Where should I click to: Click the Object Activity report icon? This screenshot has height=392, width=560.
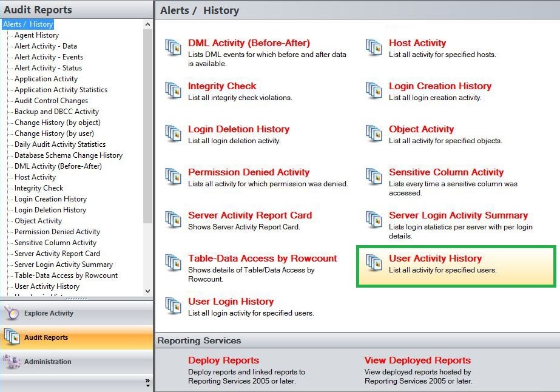(374, 133)
